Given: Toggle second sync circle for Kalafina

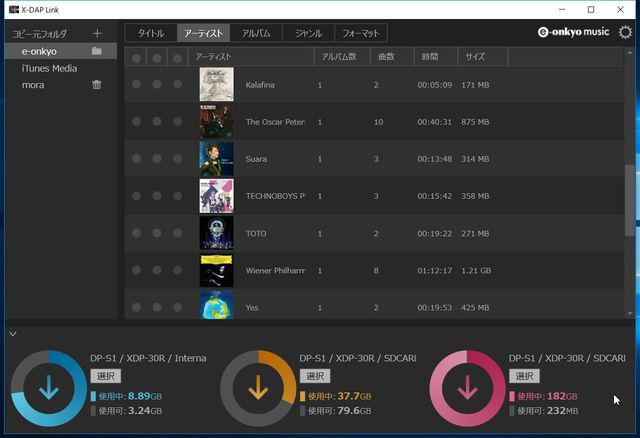Looking at the screenshot, I should (157, 84).
